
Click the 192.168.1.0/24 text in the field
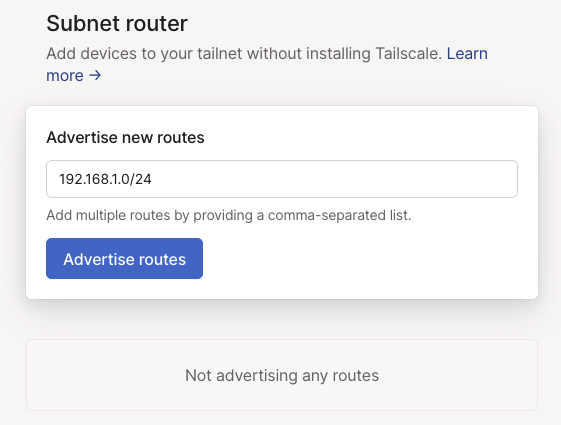(105, 179)
